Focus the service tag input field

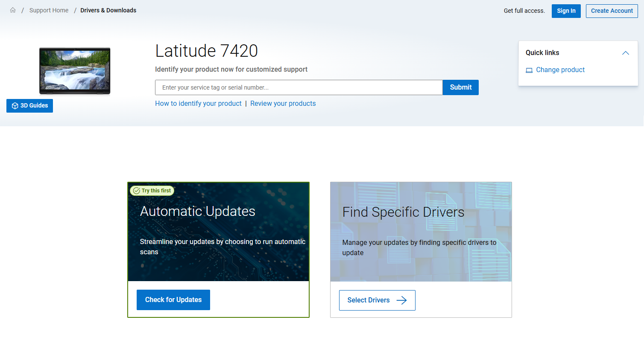click(x=299, y=87)
